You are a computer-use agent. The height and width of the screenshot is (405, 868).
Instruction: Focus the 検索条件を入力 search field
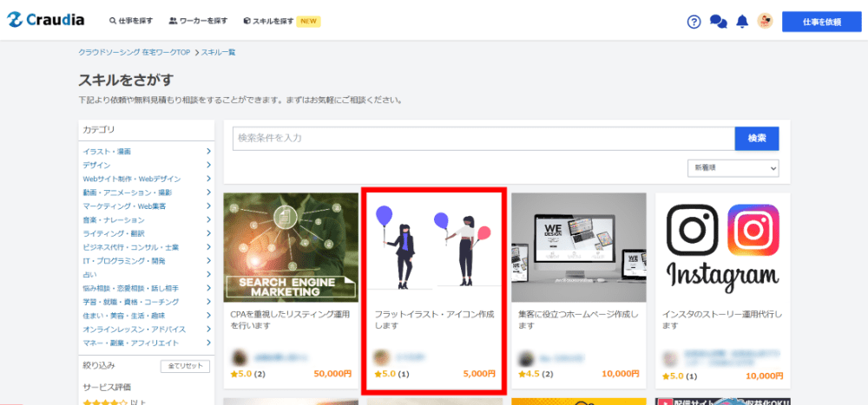point(483,139)
